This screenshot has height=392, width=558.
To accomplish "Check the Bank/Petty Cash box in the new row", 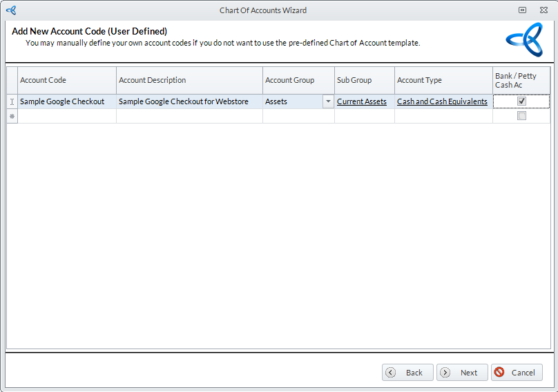I will pyautogui.click(x=521, y=116).
